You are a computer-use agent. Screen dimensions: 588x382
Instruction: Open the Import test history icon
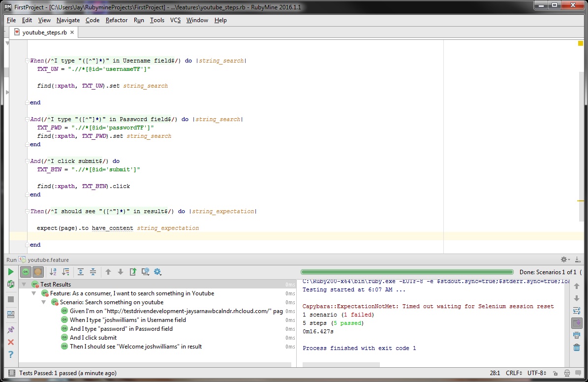click(x=145, y=272)
